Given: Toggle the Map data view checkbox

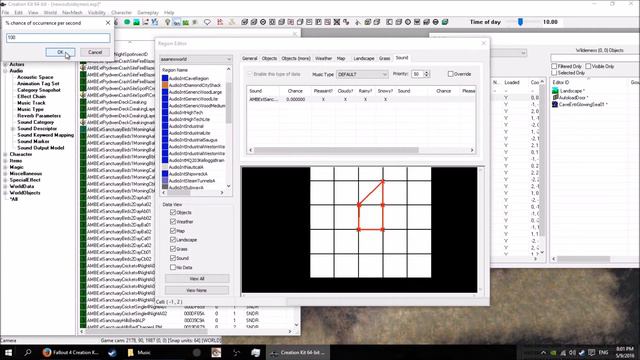Looking at the screenshot, I should click(173, 231).
